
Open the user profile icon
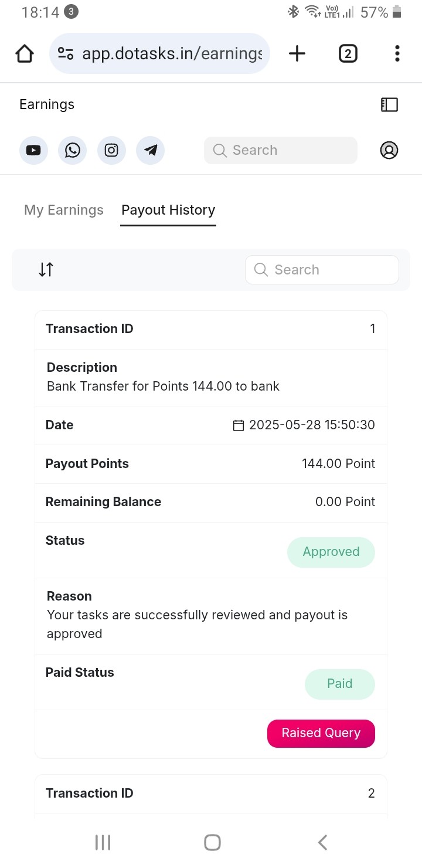coord(389,150)
